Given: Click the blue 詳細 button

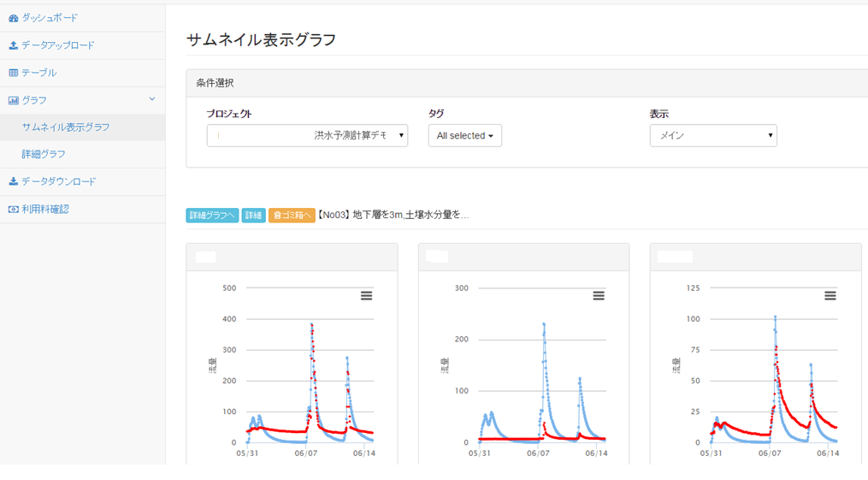Looking at the screenshot, I should click(253, 216).
